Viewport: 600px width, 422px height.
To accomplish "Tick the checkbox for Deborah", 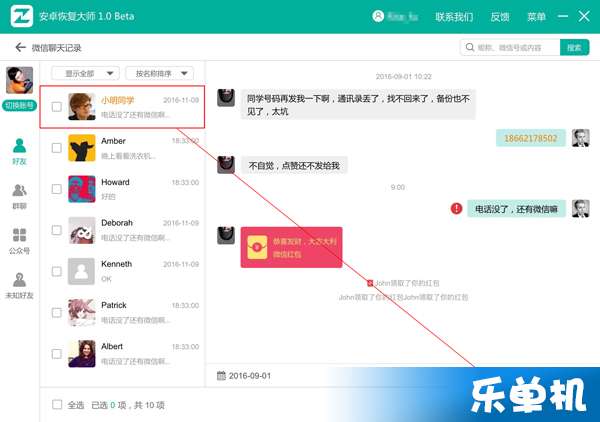I will (x=57, y=230).
